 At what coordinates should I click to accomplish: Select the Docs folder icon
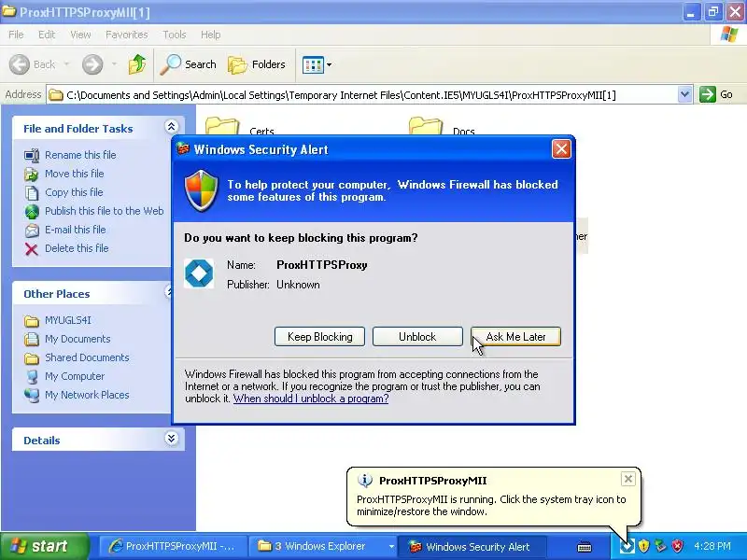pyautogui.click(x=426, y=126)
